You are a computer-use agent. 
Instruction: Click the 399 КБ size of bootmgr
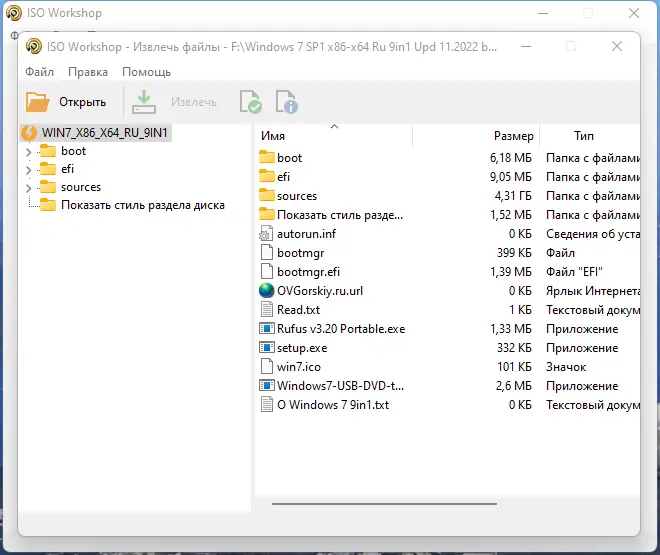[x=514, y=253]
